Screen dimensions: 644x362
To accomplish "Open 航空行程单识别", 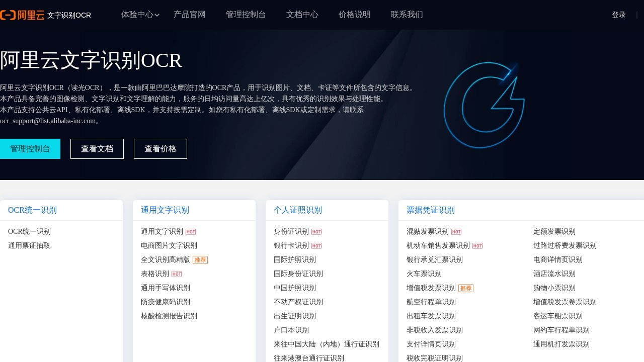I will (x=431, y=302).
